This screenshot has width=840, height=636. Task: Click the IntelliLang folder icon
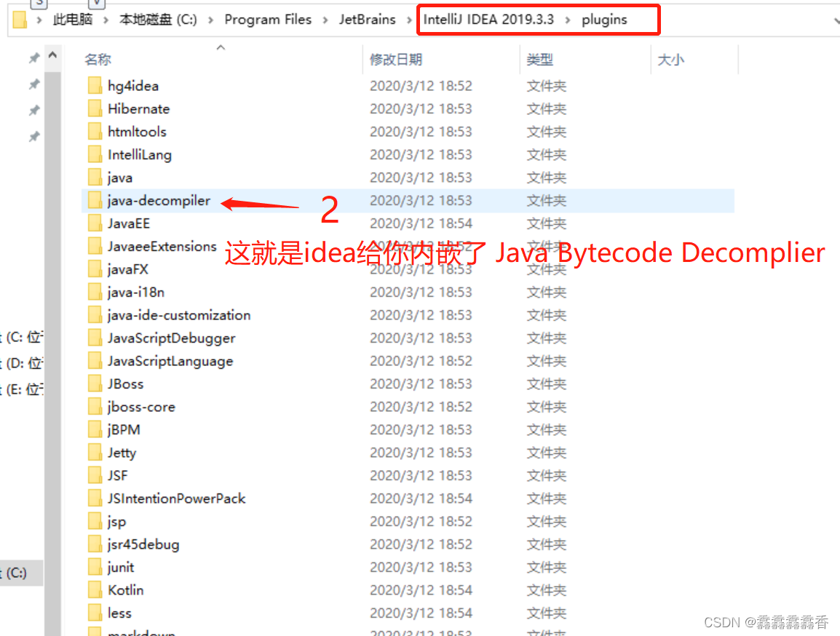point(95,155)
